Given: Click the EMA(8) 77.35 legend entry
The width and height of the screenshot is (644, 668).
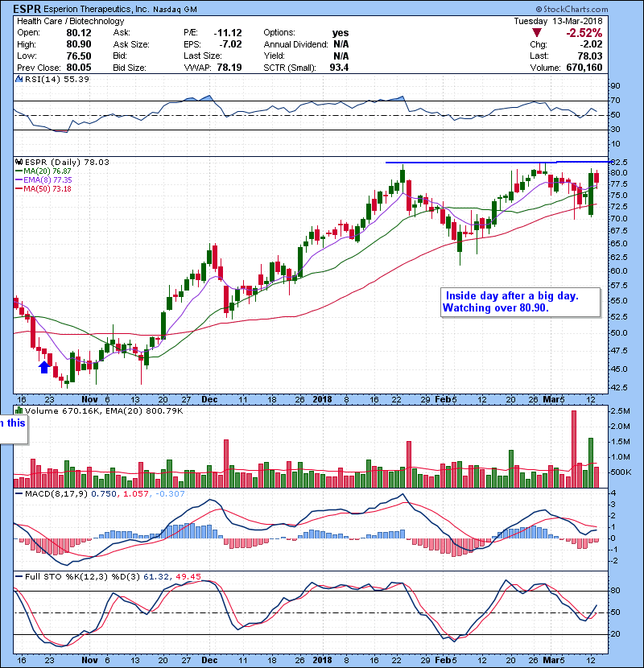Looking at the screenshot, I should tap(47, 179).
